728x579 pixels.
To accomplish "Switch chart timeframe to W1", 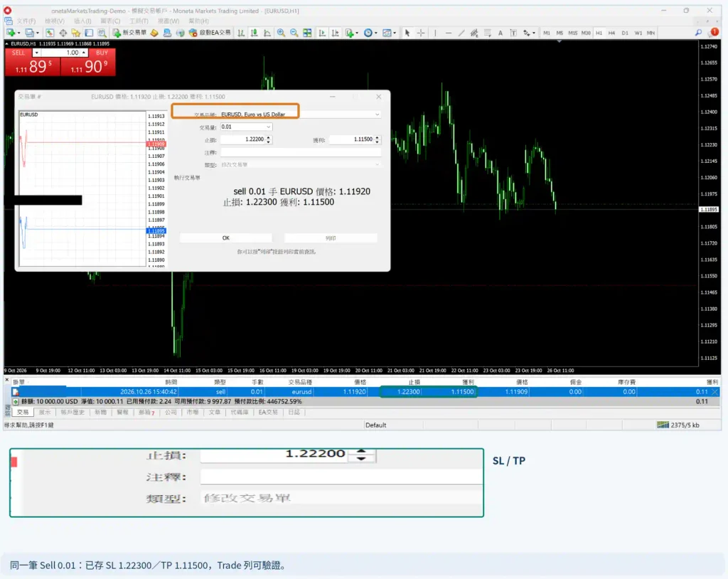I will click(x=638, y=33).
